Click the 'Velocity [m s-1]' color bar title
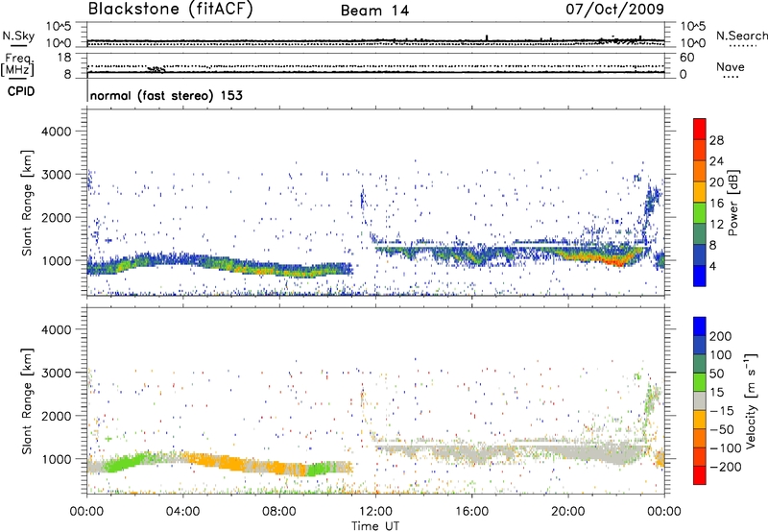Viewport: 768px width, 532px height. point(750,400)
